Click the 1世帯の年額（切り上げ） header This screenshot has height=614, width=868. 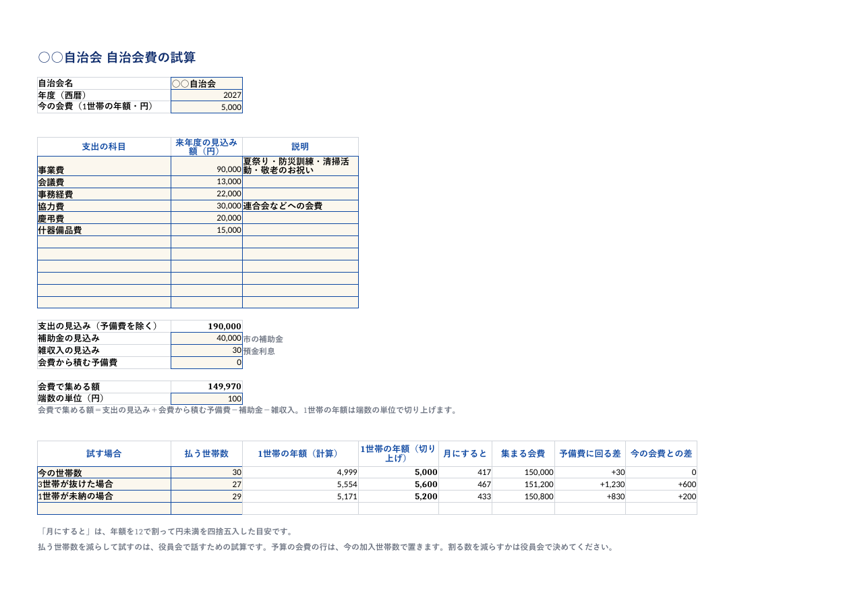click(x=399, y=454)
